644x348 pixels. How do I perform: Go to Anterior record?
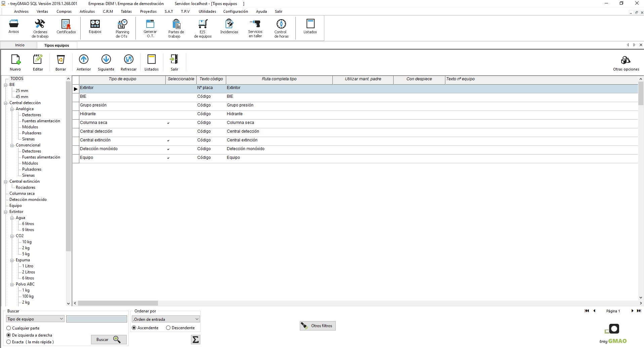[x=84, y=62]
